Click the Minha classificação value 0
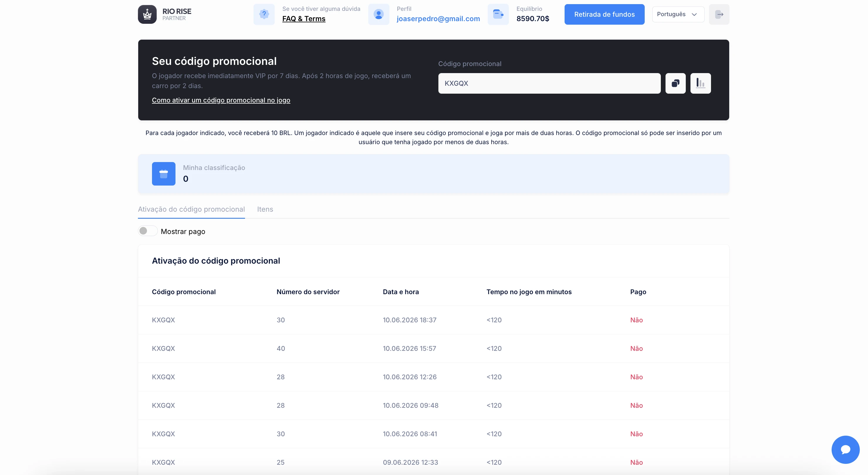 pyautogui.click(x=186, y=179)
